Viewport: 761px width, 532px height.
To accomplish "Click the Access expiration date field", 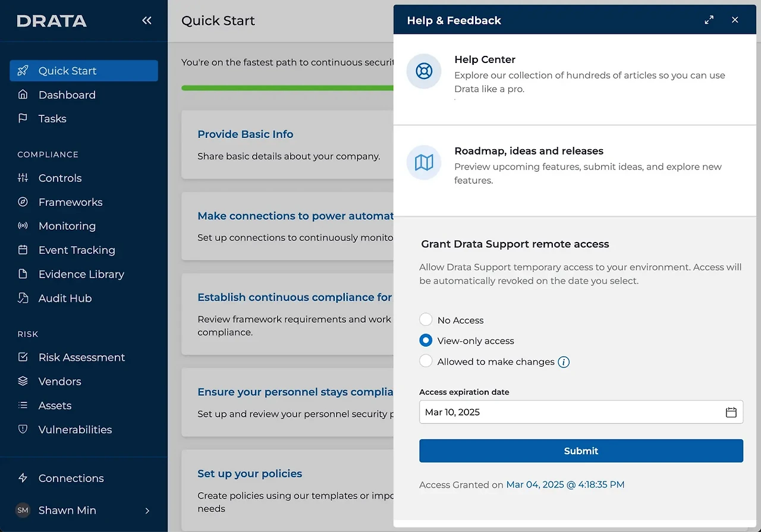I will pyautogui.click(x=571, y=412).
